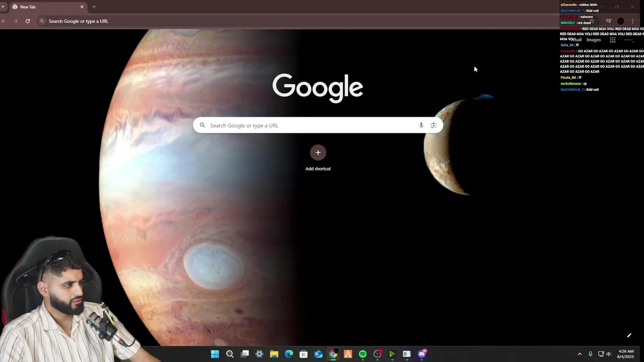This screenshot has height=362, width=644.
Task: Open the Settings gear taskbar app
Action: (x=259, y=354)
